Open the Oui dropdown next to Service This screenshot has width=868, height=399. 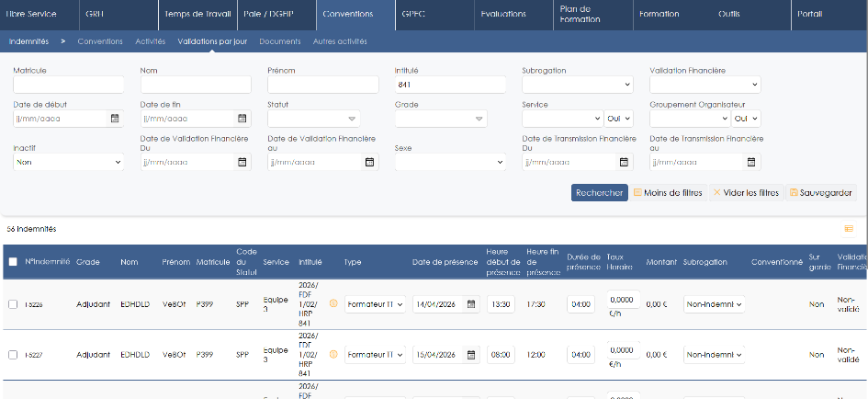click(x=619, y=119)
